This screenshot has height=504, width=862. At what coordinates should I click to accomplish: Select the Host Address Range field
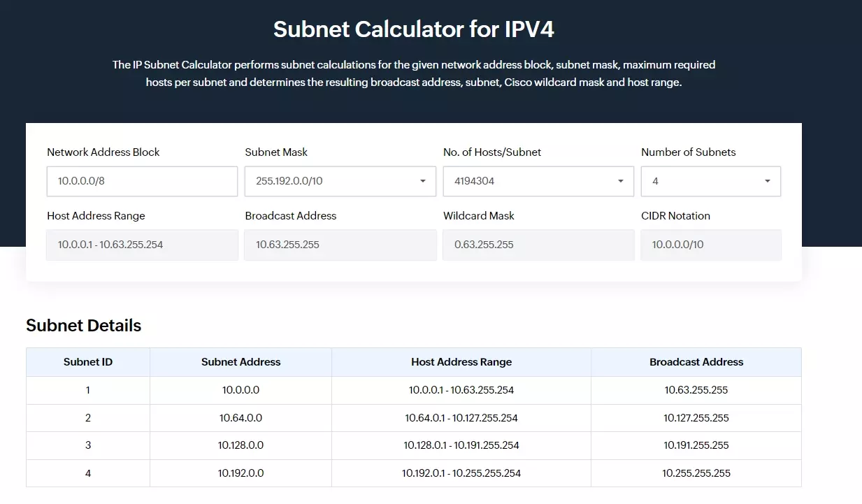[x=141, y=245]
